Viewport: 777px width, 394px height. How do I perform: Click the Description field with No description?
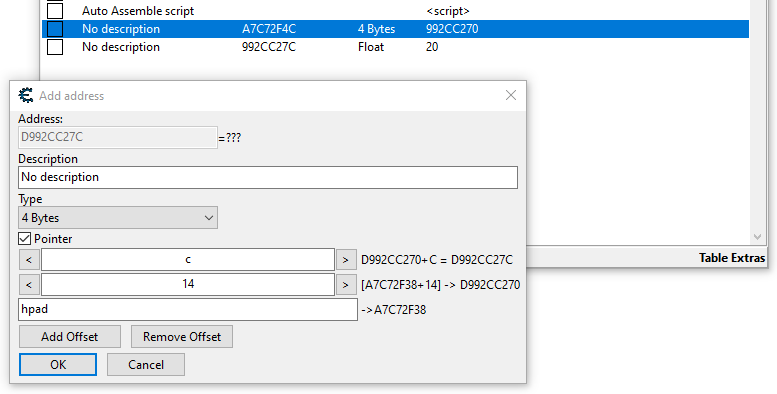click(x=268, y=177)
